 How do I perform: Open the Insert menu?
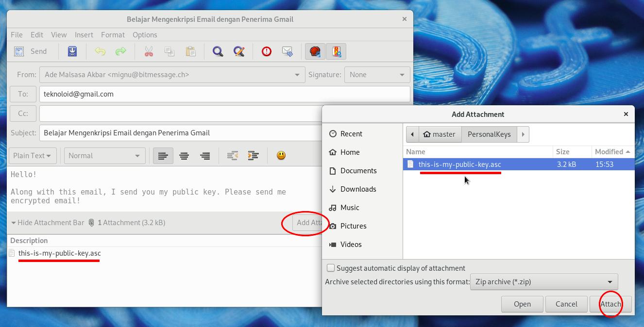(84, 35)
